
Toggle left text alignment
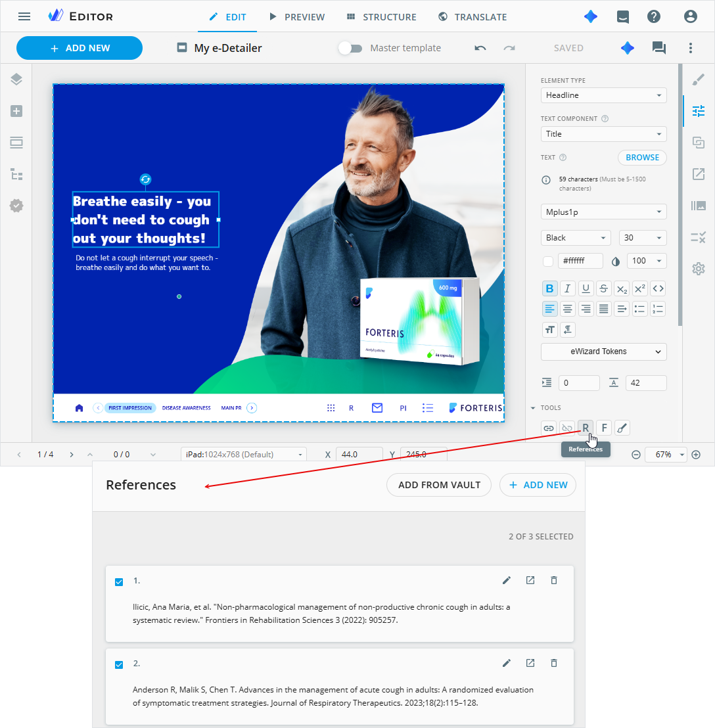[549, 309]
